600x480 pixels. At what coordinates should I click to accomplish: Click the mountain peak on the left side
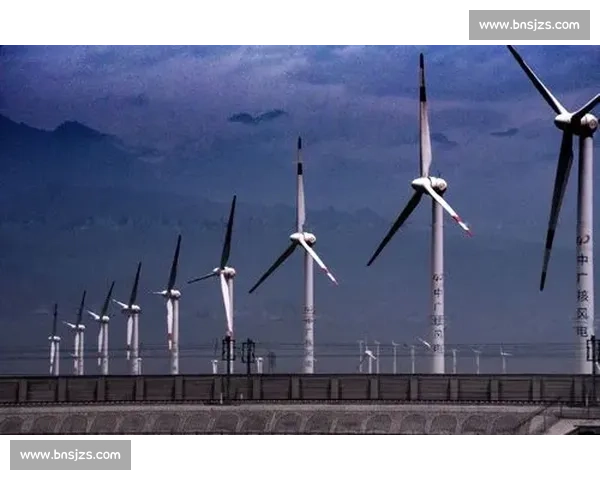tap(75, 128)
